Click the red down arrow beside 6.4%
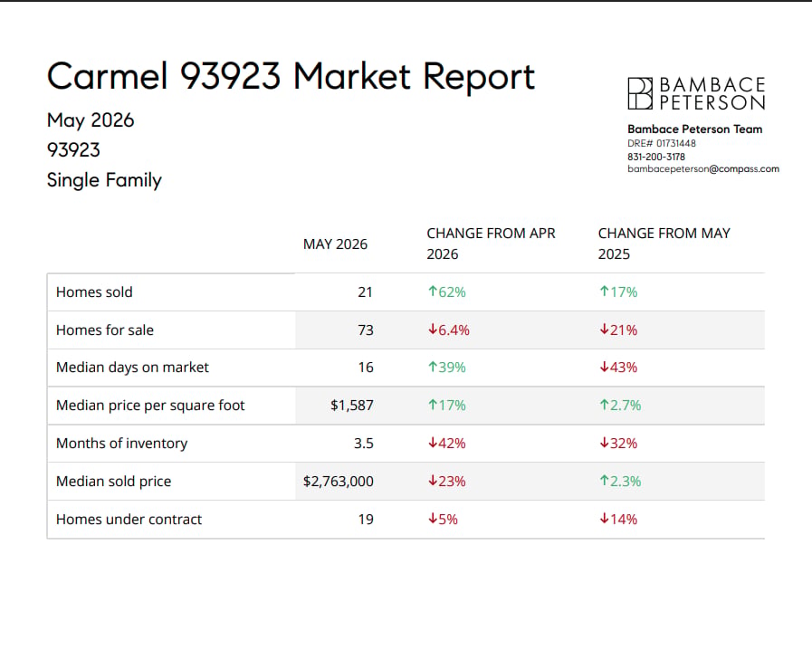 click(x=433, y=330)
